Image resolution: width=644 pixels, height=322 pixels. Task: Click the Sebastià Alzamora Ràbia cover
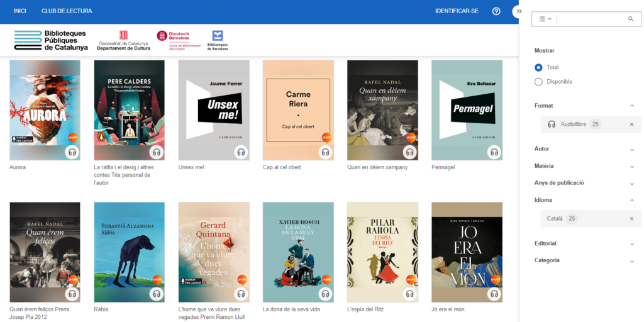point(130,252)
